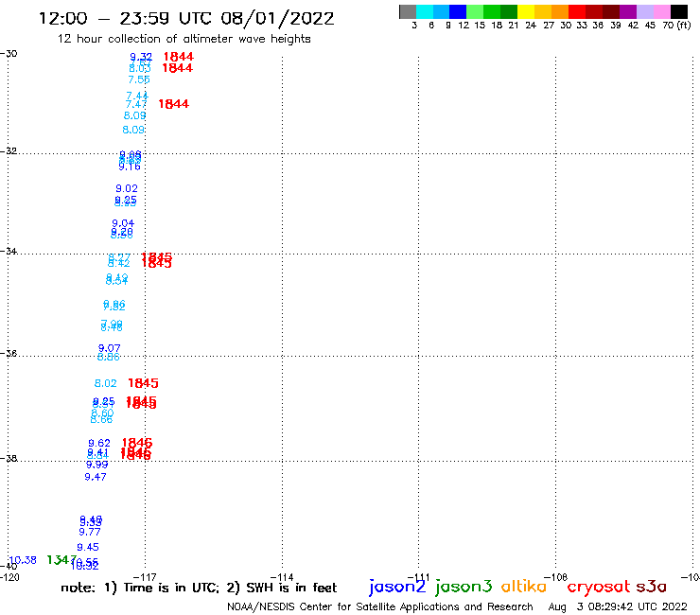
Task: Click the '-117' longitude axis label
Action: (147, 577)
